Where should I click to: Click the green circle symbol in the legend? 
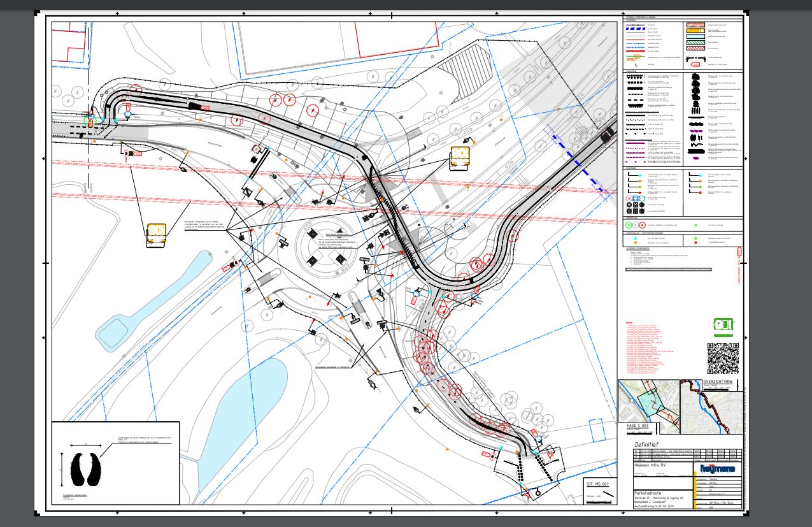coord(629,225)
